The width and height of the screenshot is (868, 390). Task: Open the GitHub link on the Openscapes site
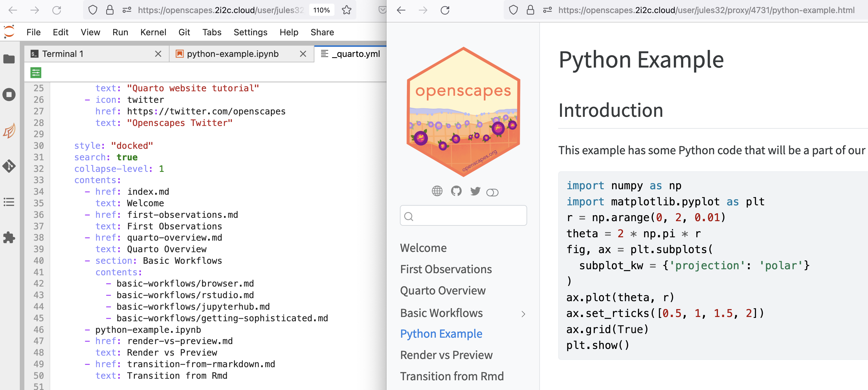pos(456,192)
